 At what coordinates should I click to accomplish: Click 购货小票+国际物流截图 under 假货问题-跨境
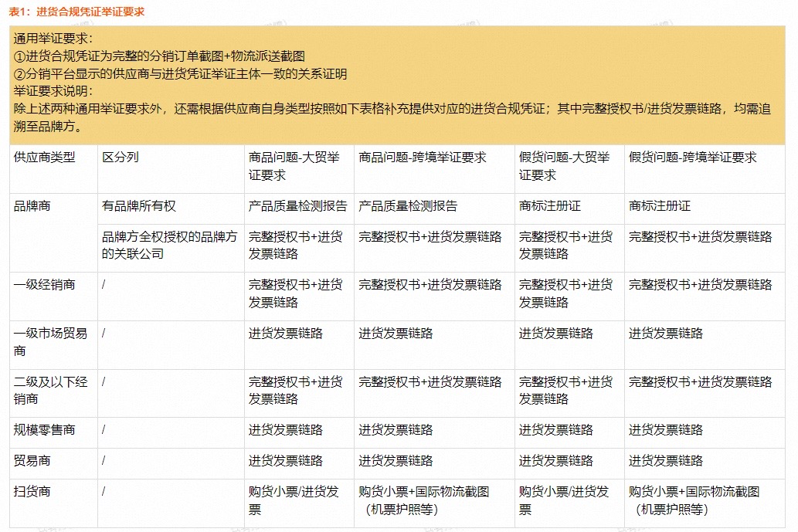pyautogui.click(x=694, y=500)
